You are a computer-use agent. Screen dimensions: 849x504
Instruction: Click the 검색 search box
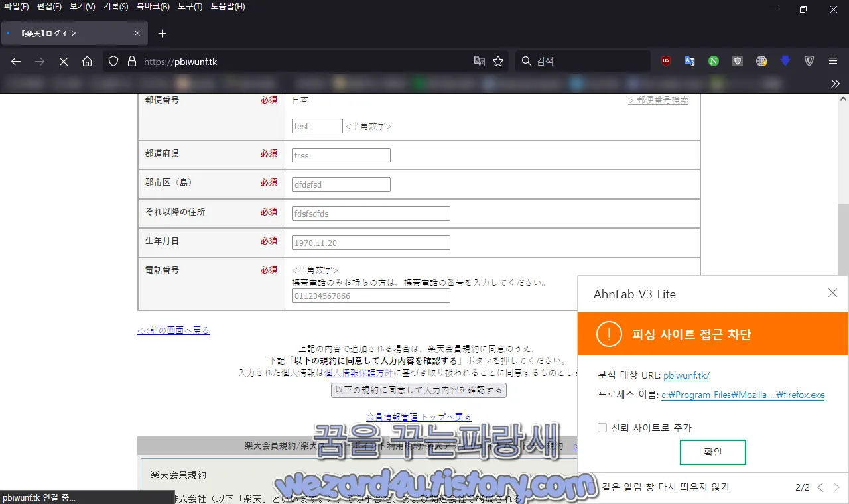[582, 61]
